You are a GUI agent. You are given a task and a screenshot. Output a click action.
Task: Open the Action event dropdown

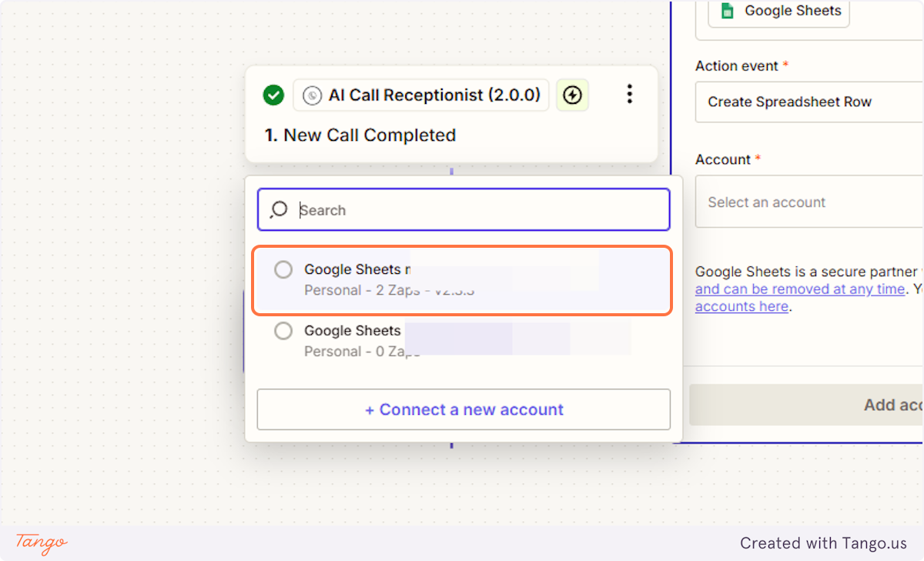808,102
